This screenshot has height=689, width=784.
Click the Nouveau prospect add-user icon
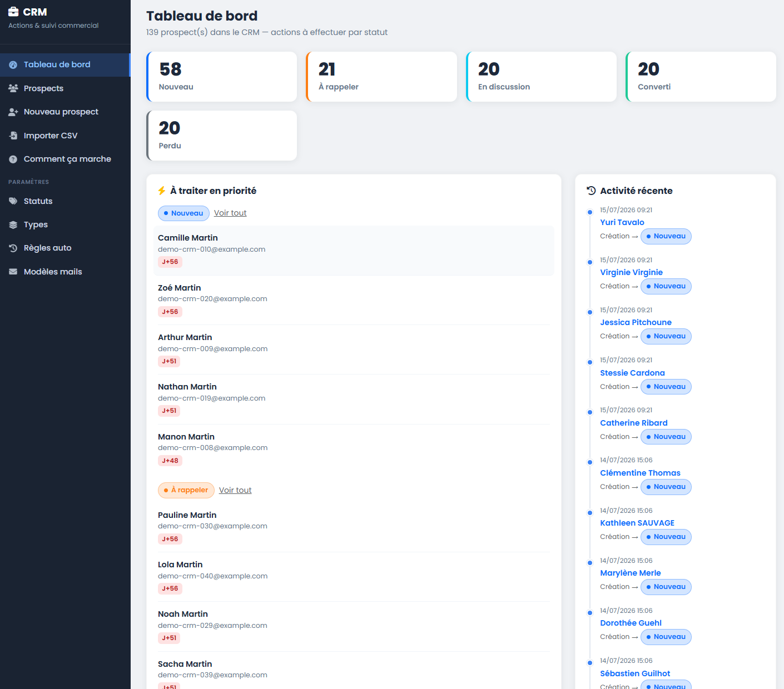tap(13, 112)
